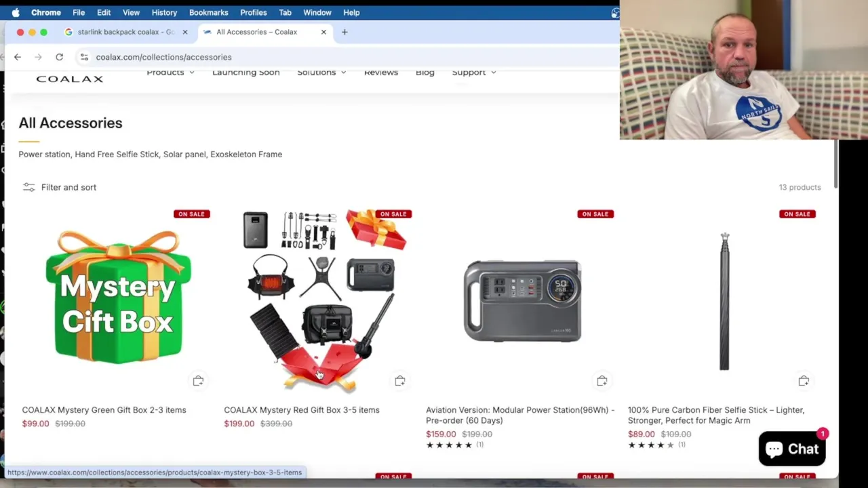Open the Window menu
Viewport: 868px width, 488px height.
tap(317, 12)
